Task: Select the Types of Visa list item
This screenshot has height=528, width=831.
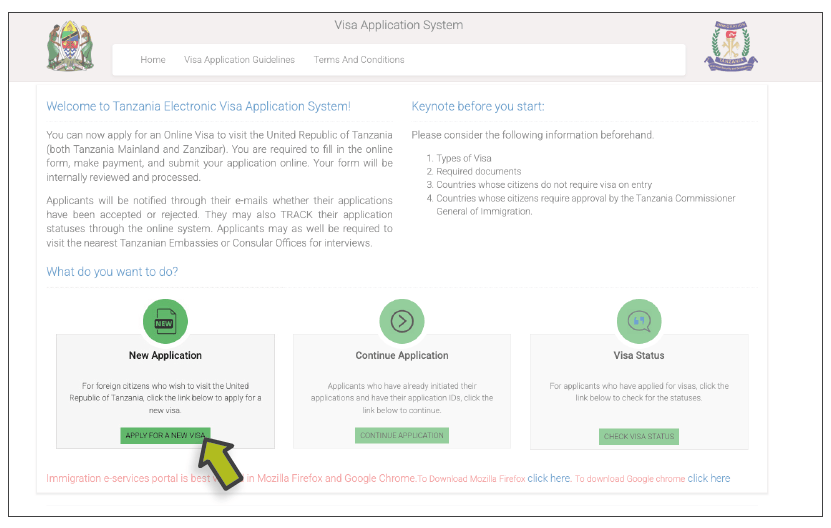Action: point(464,158)
